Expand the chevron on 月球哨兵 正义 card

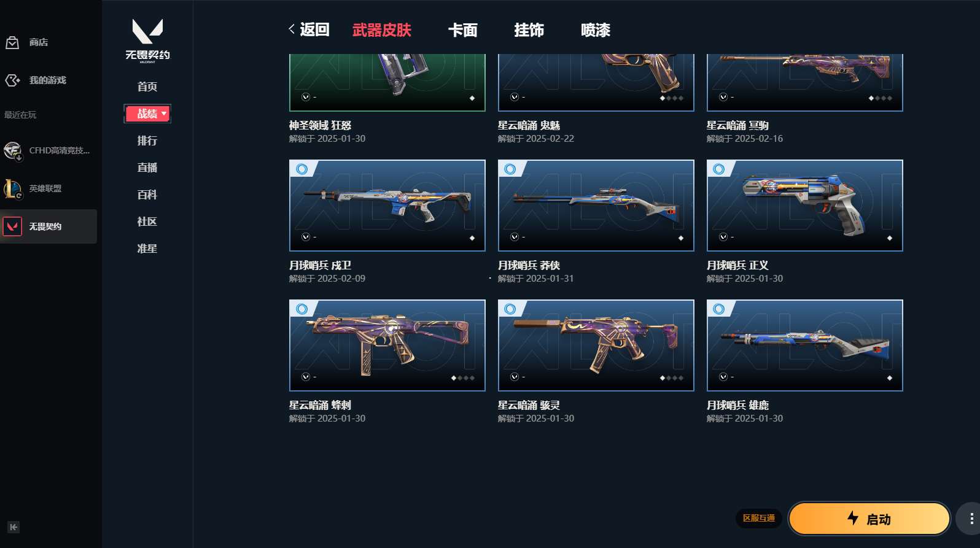pyautogui.click(x=723, y=237)
